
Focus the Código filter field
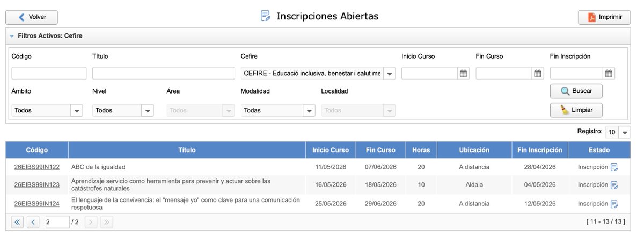[49, 73]
